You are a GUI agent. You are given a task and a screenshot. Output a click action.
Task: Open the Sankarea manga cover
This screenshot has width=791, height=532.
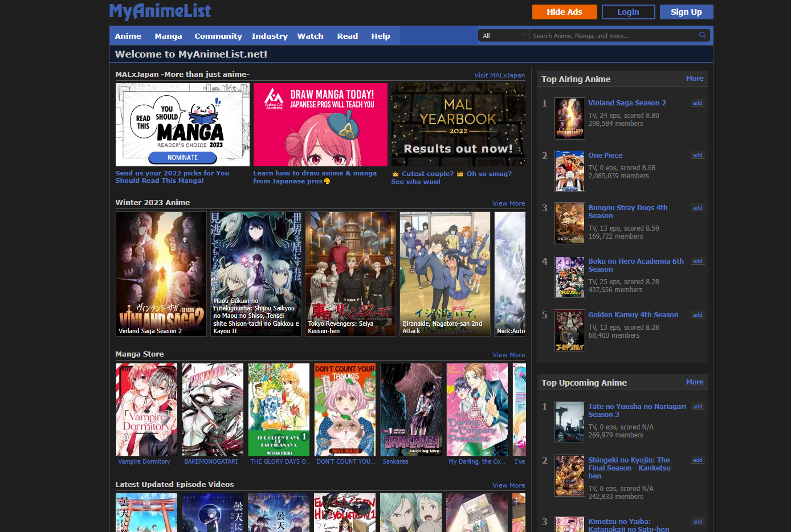[x=411, y=410]
